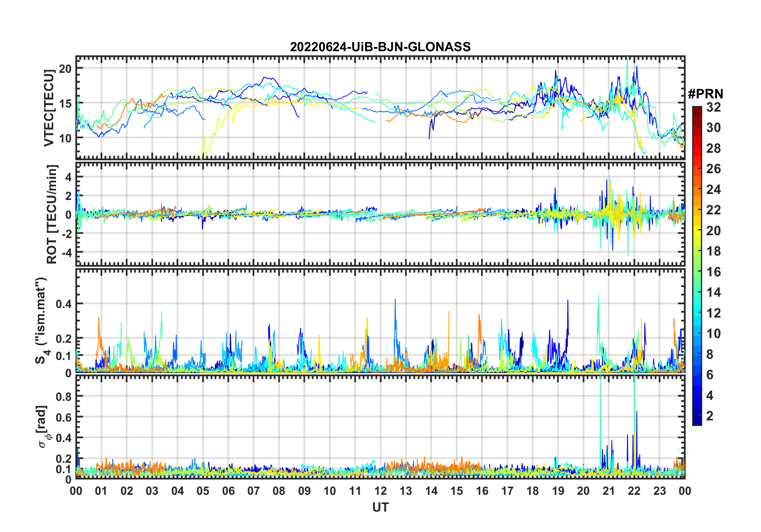
Task: Click VTEC y-axis tick label 10
Action: [x=65, y=138]
